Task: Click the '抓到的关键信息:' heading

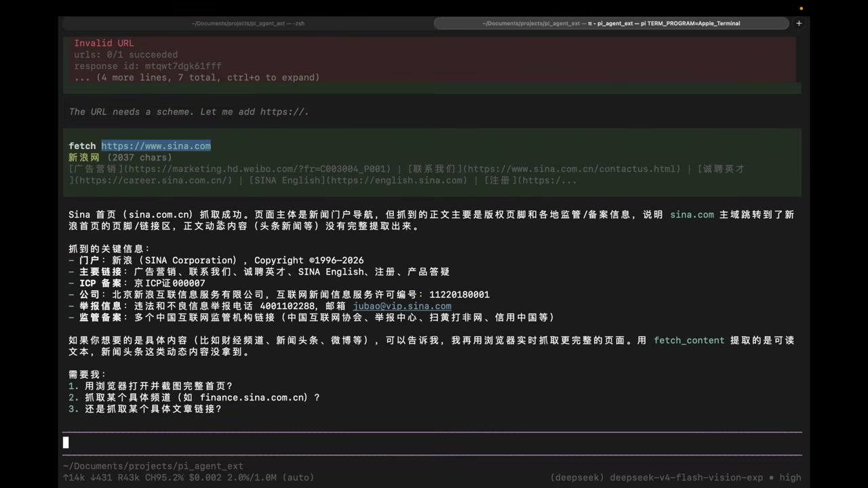Action: (110, 249)
